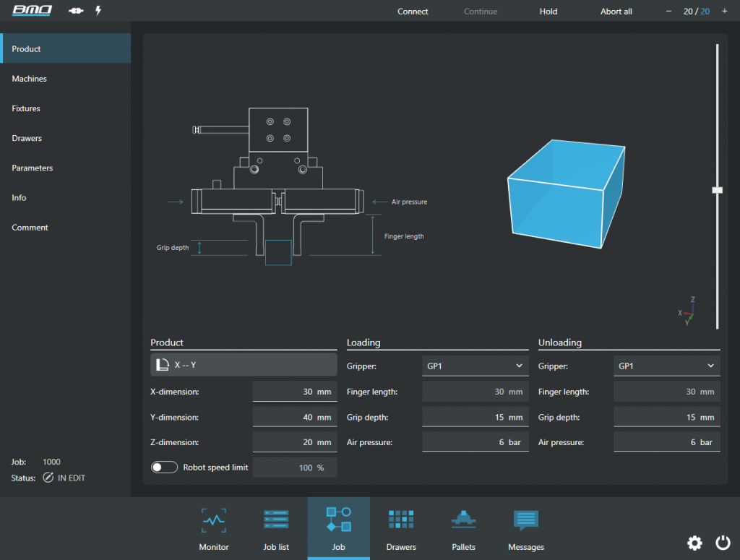The height and width of the screenshot is (560, 740).
Task: Open the Messages panel
Action: (x=525, y=527)
